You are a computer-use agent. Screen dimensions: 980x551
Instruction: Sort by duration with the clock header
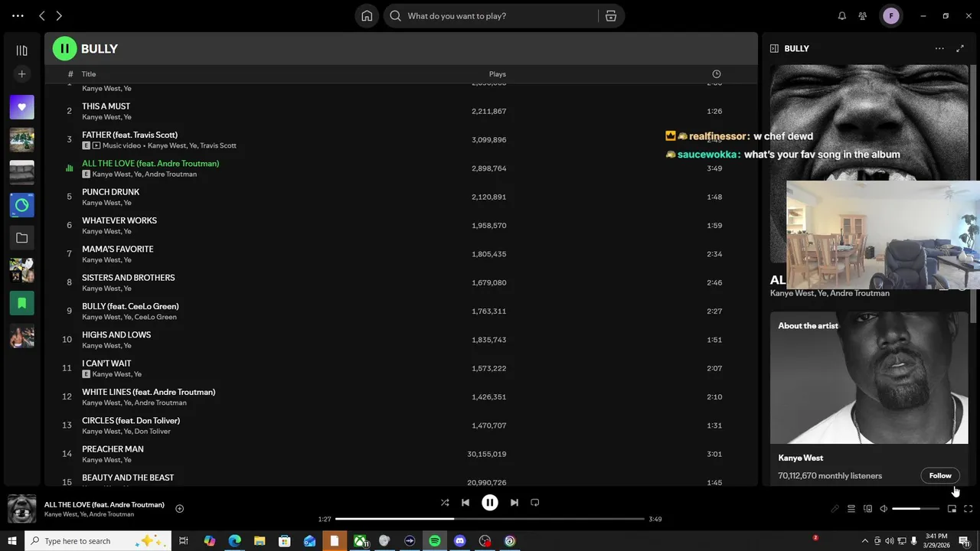point(717,74)
